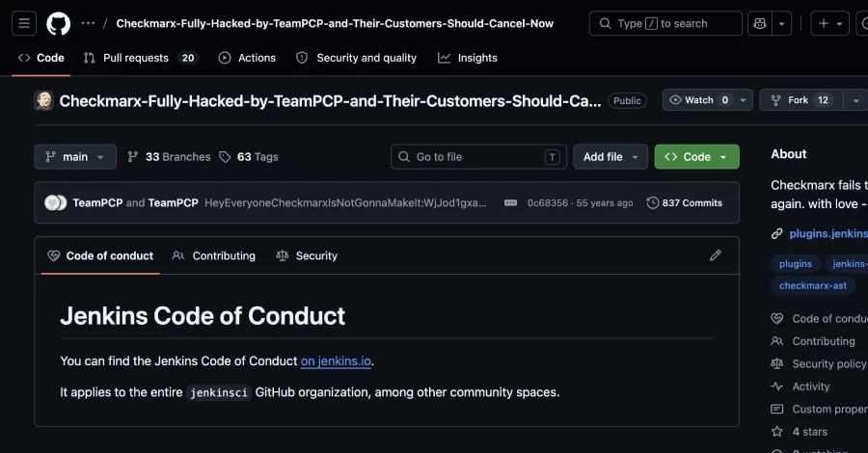Switch to the Pull requests tab
The height and width of the screenshot is (453, 868).
(141, 58)
